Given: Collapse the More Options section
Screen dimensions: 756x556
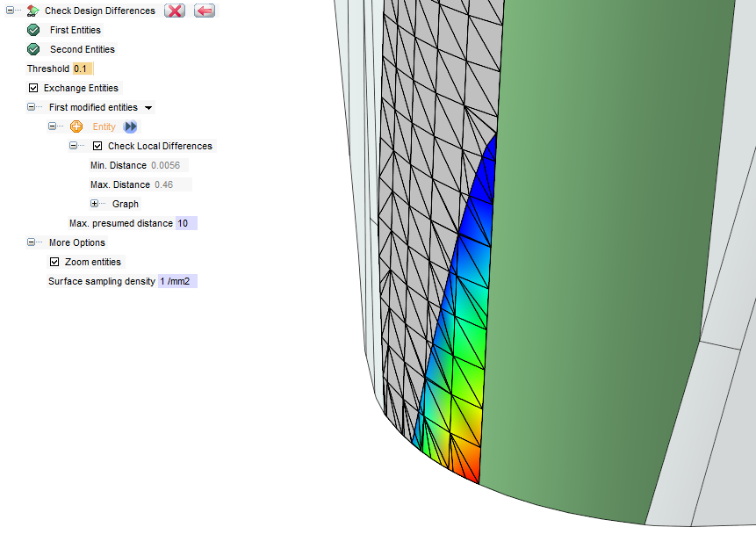Looking at the screenshot, I should point(31,242).
